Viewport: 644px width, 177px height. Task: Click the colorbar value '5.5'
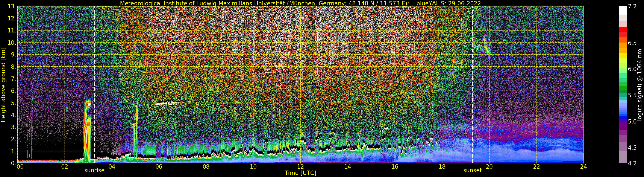click(632, 95)
